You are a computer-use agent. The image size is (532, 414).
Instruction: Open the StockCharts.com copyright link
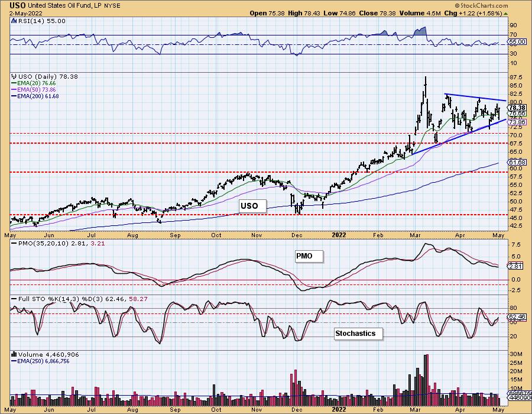click(x=481, y=5)
